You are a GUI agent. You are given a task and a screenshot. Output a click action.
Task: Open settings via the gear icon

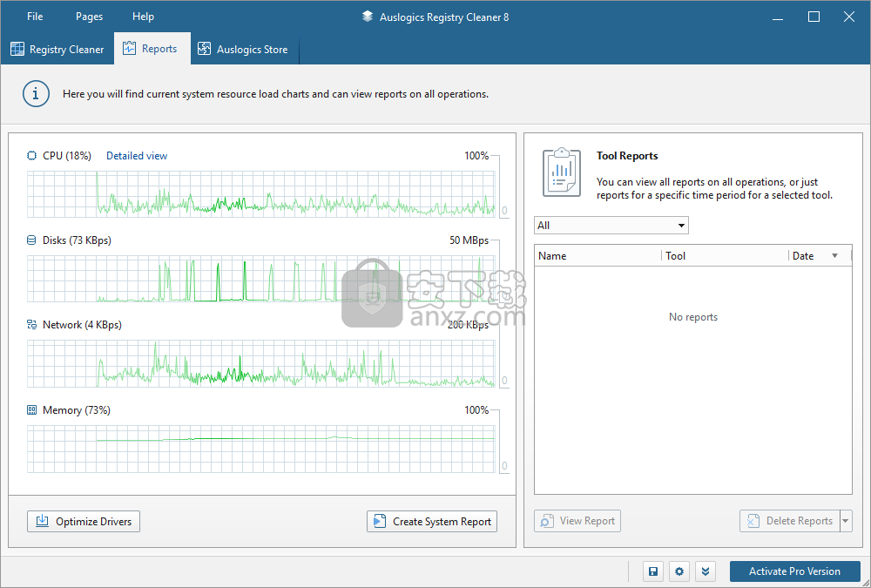point(679,571)
